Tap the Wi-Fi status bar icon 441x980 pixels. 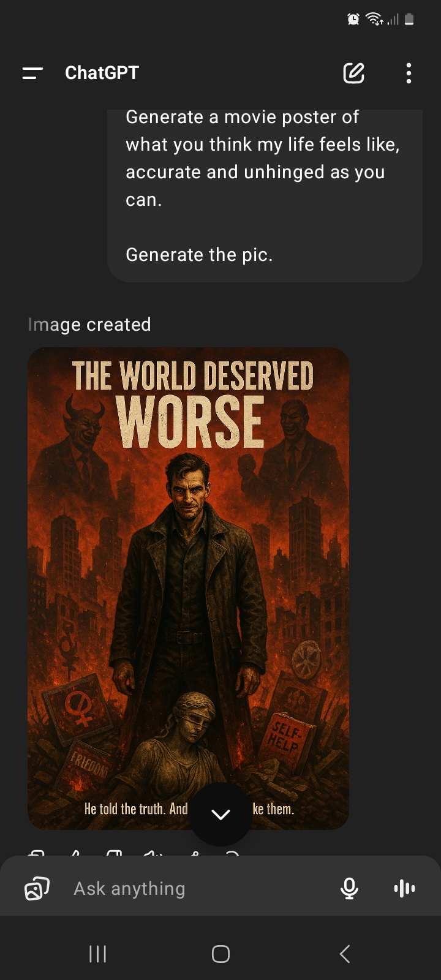tap(374, 20)
